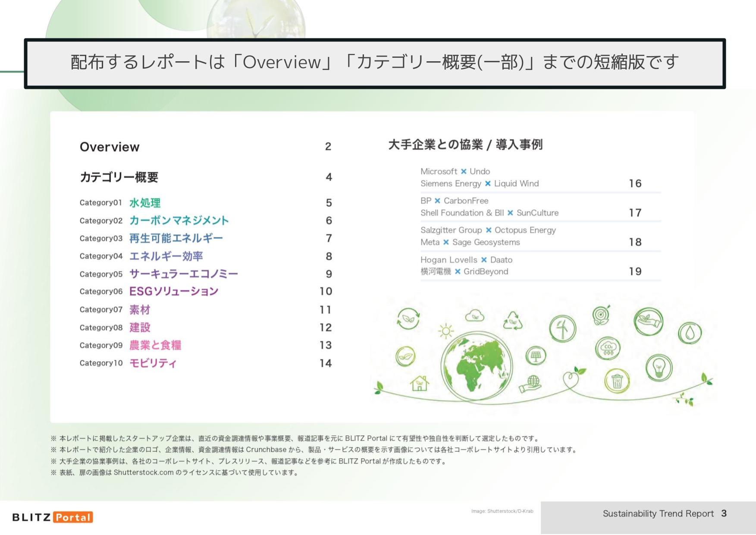This screenshot has height=535, width=756.
Task: Select the カーボンマネジメント category entry
Action: click(x=179, y=220)
